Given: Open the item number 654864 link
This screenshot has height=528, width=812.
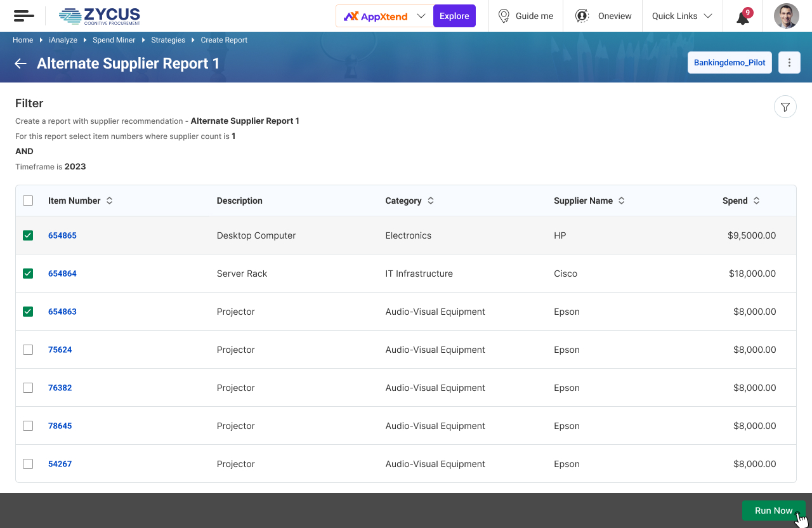Looking at the screenshot, I should point(62,274).
